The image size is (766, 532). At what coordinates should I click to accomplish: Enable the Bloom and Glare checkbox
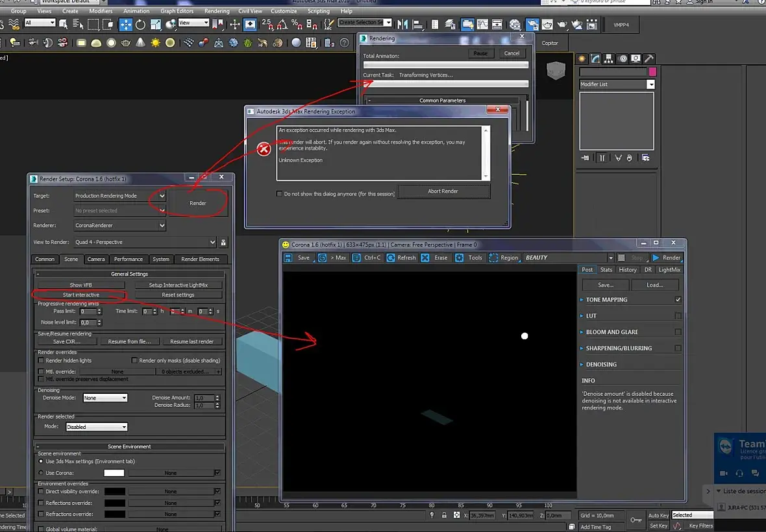point(678,332)
